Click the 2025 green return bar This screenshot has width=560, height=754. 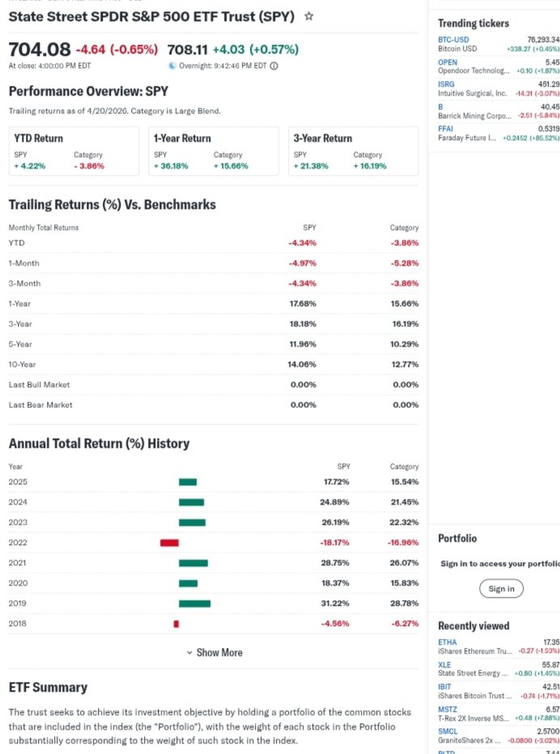[x=188, y=482]
